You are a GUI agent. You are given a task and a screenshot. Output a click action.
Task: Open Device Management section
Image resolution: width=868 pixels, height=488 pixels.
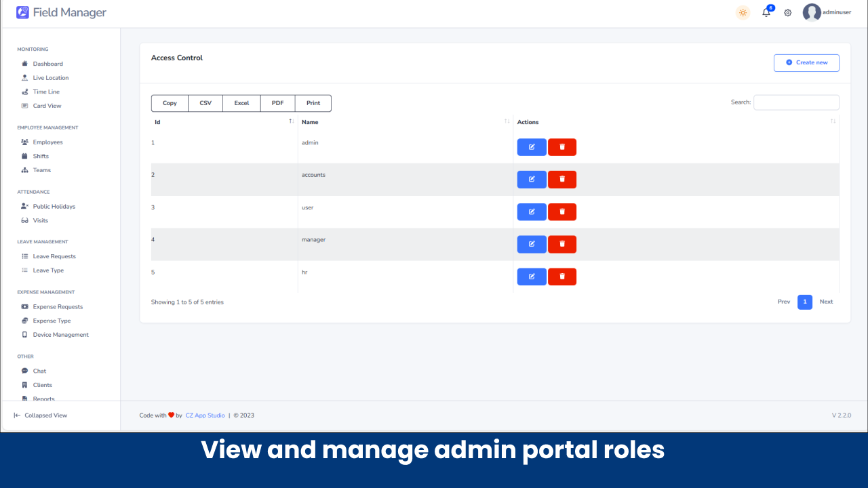[61, 334]
